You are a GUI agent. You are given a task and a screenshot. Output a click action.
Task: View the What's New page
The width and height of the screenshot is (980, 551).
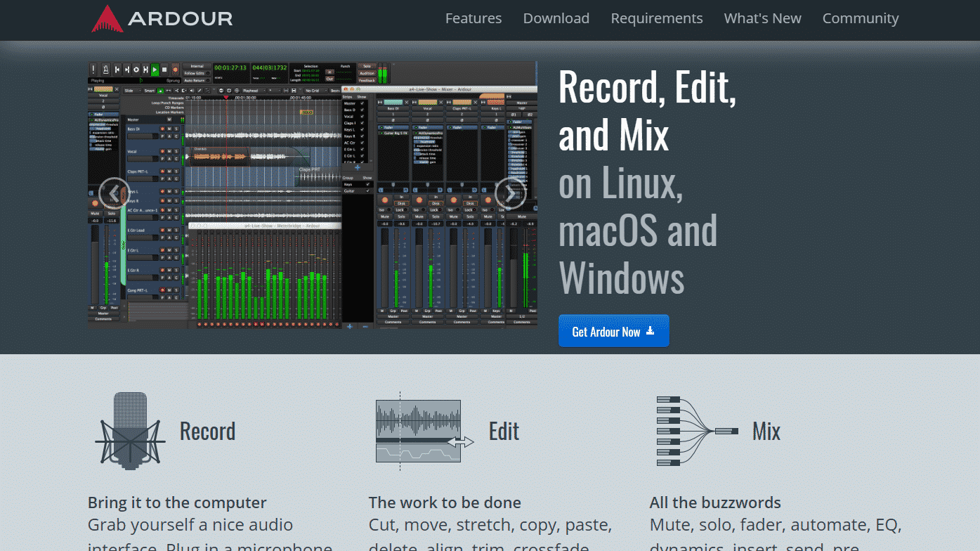[762, 18]
